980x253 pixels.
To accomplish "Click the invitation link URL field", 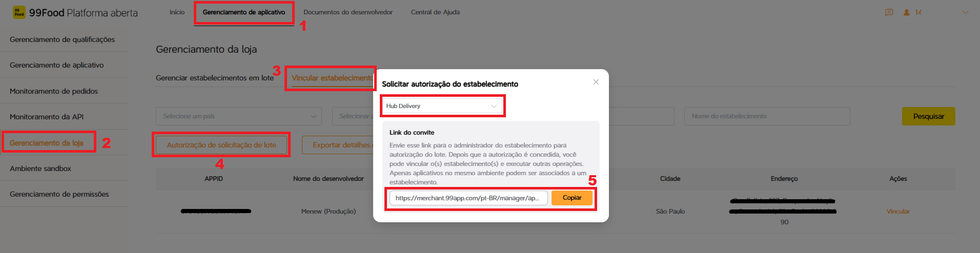I will tap(468, 198).
